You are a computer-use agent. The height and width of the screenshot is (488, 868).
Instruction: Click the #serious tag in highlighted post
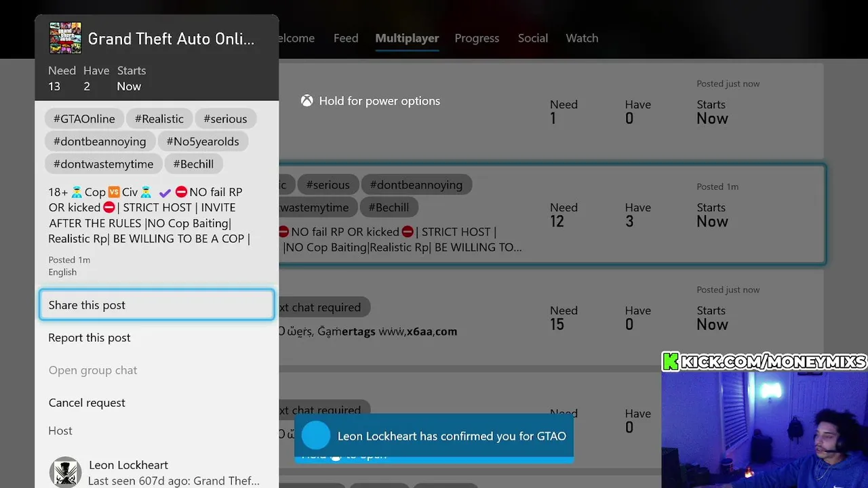pos(328,184)
